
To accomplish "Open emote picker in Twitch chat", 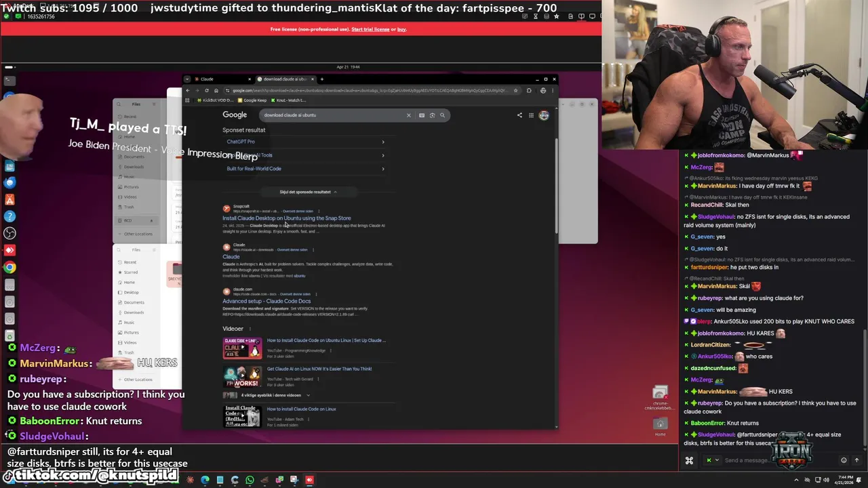I will pyautogui.click(x=844, y=460).
